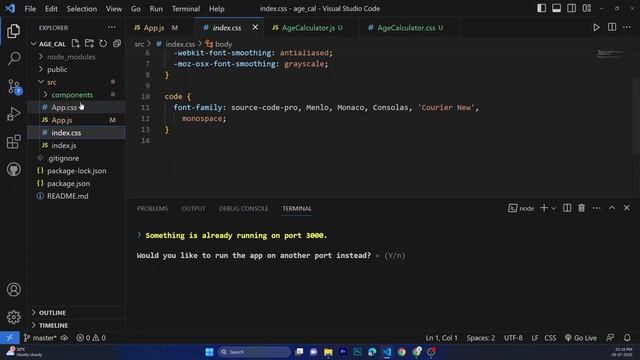Select CSS language mode in status bar
640x360 pixels.
pyautogui.click(x=550, y=338)
